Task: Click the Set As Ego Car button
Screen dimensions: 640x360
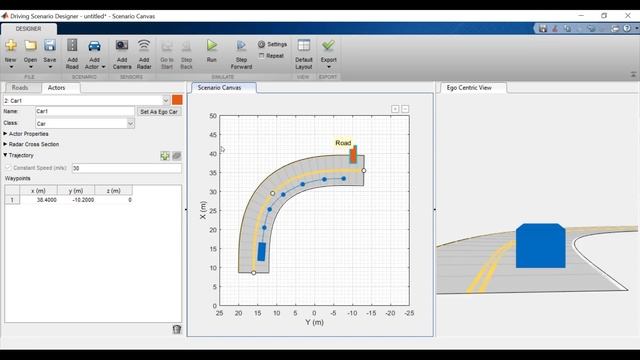Action: [x=159, y=111]
